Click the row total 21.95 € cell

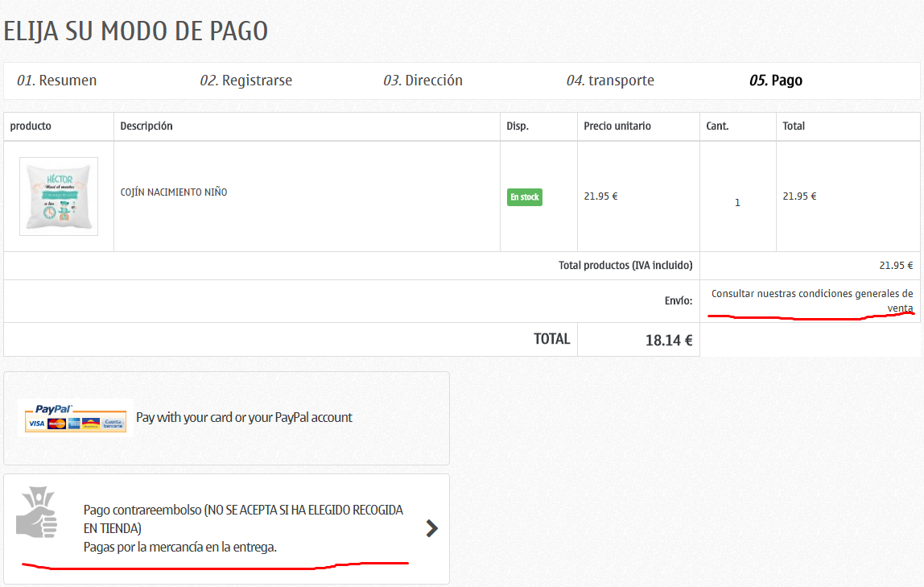799,196
